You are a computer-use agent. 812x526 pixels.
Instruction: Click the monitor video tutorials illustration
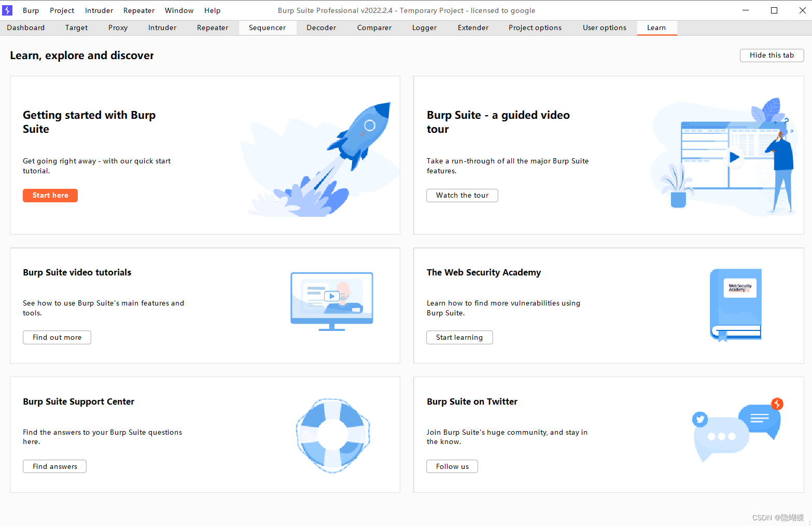pyautogui.click(x=332, y=301)
